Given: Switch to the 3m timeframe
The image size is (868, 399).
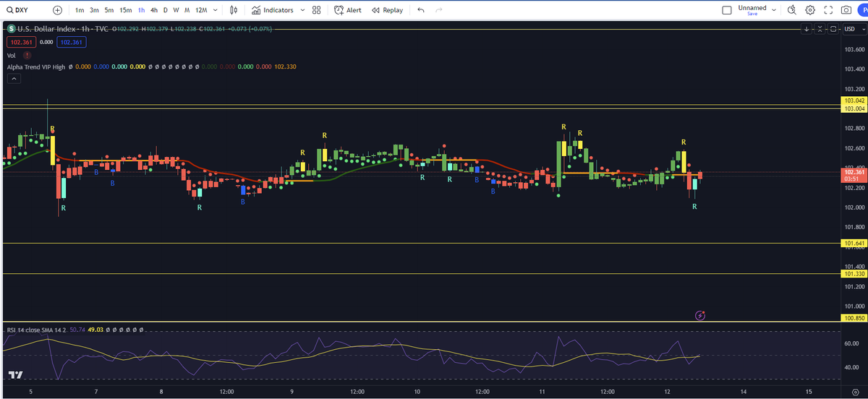Looking at the screenshot, I should point(94,10).
